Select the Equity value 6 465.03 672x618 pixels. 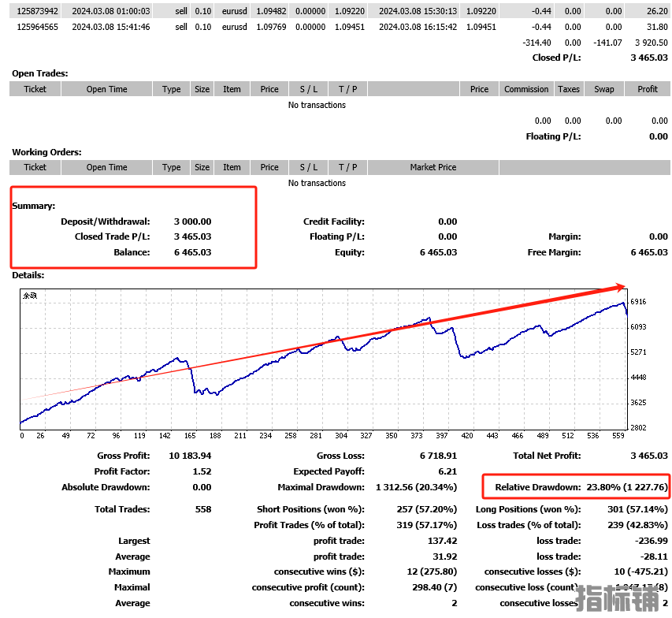(x=439, y=252)
